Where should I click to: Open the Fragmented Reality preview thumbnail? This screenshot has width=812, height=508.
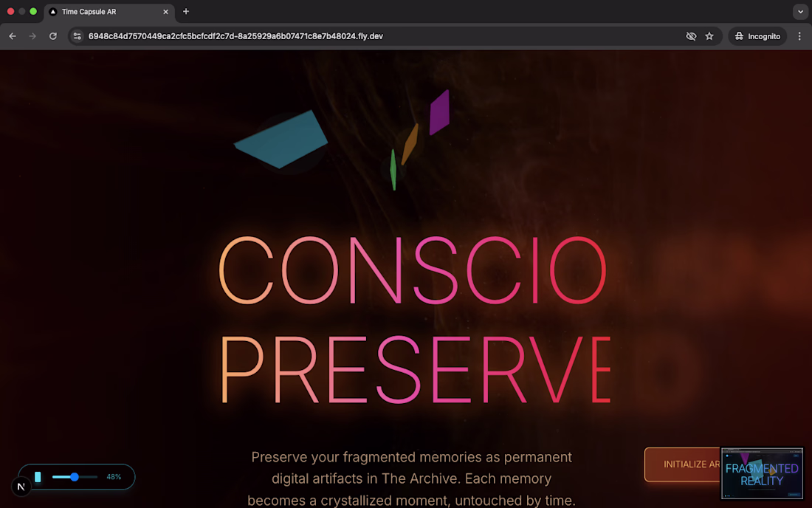763,474
